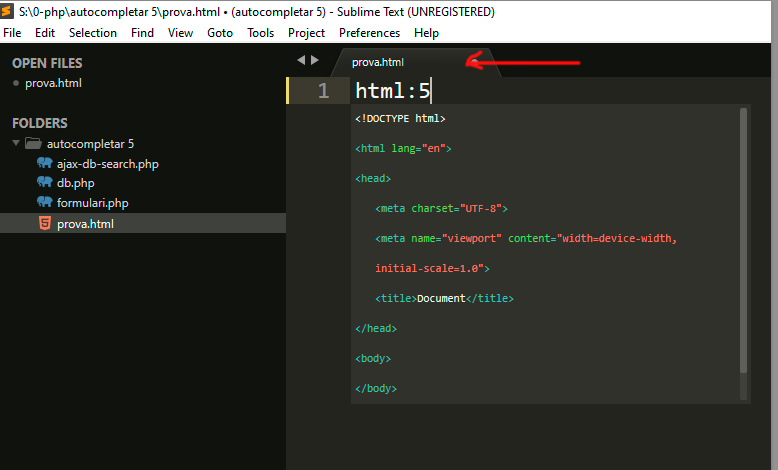Click the autocomplete popup vertical scrollbar

click(743, 240)
